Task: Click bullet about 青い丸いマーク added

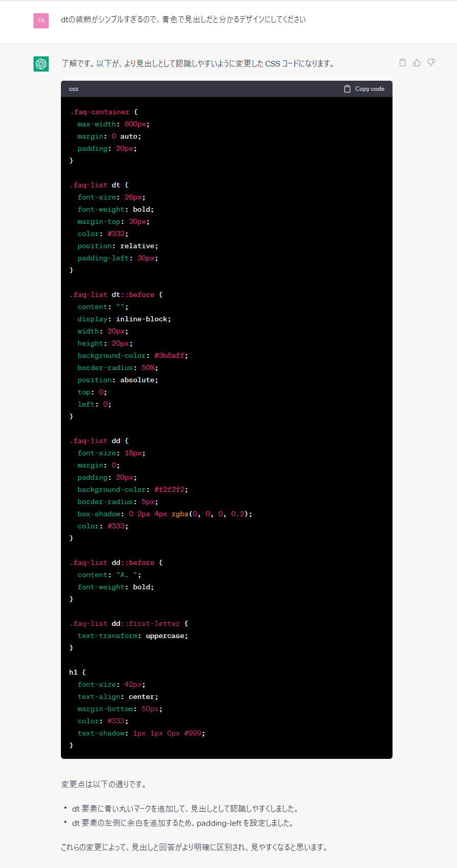Action: (185, 809)
